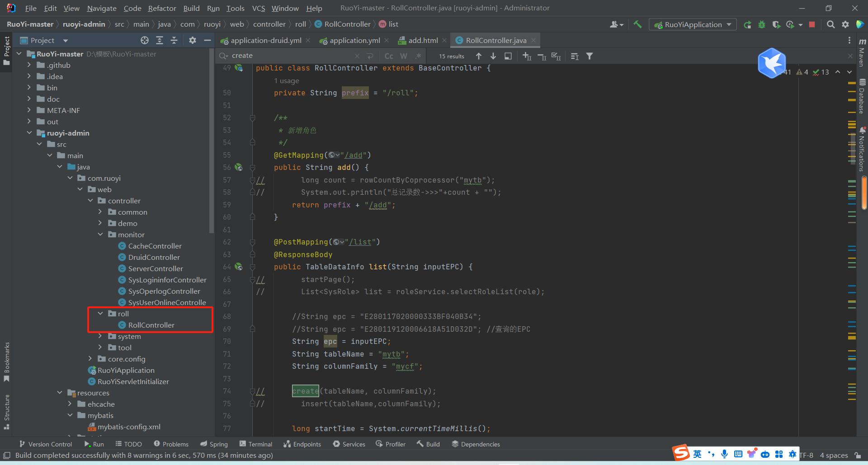The height and width of the screenshot is (465, 868).
Task: Toggle Words option W in search
Action: point(404,56)
